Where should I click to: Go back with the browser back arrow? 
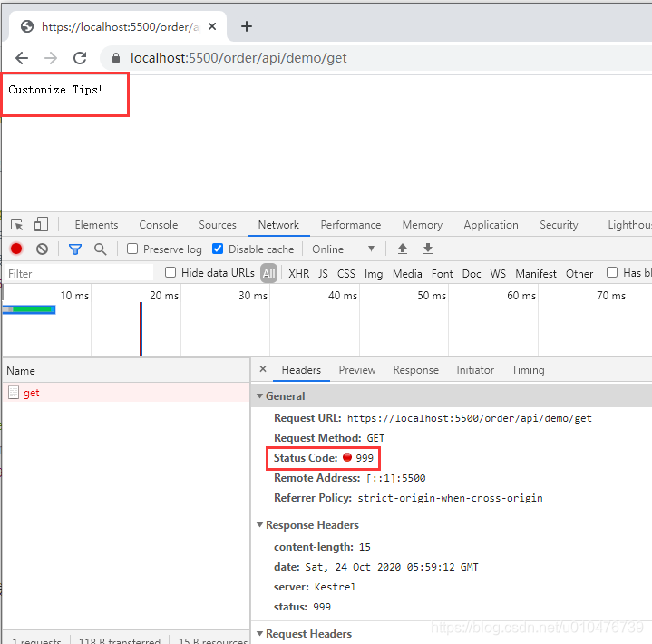point(22,58)
